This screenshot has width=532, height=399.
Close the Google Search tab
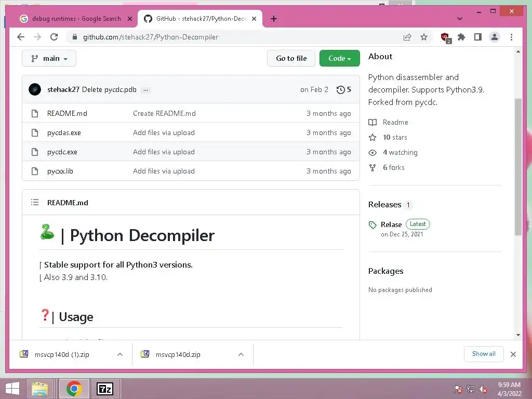click(x=129, y=19)
